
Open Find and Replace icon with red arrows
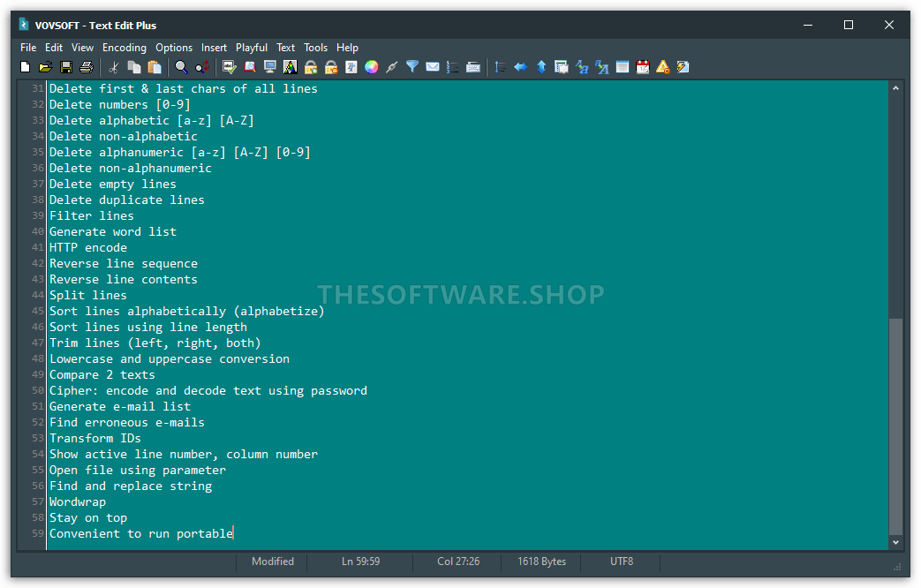pos(202,67)
